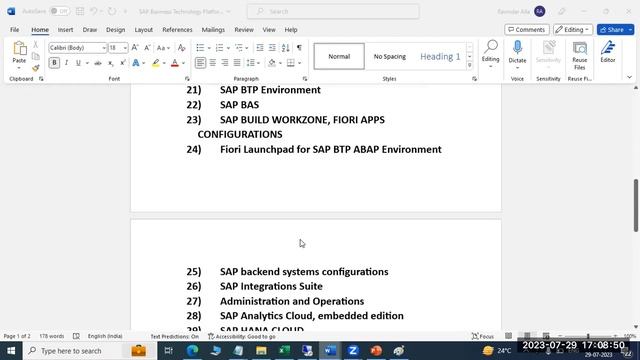Center align the paragraph

point(213,63)
